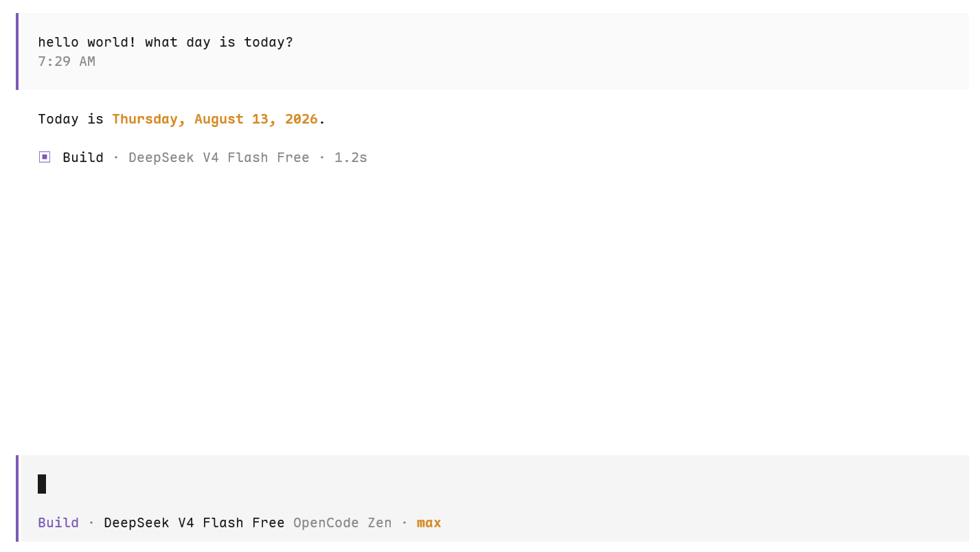Viewport: 980px width, 552px height.
Task: Click the 1.2s response duration
Action: point(351,157)
